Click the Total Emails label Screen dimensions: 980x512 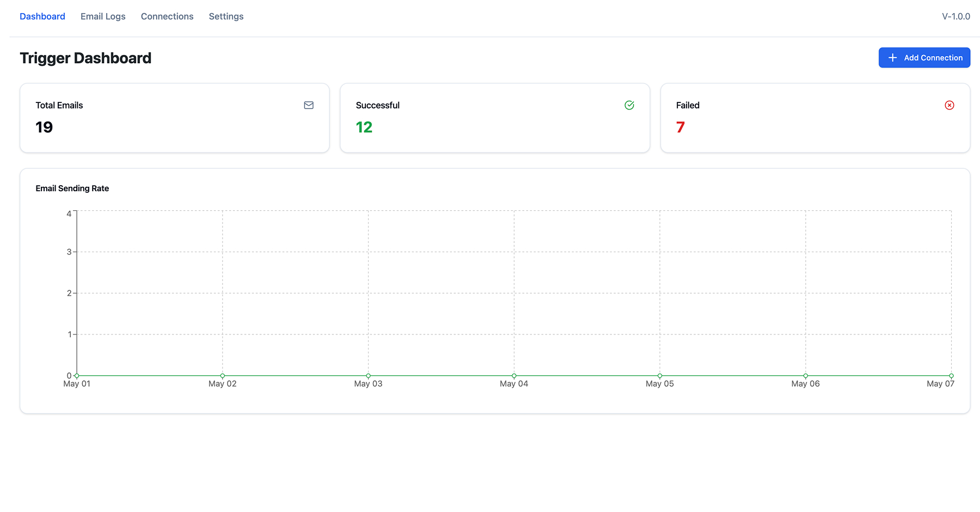(59, 105)
